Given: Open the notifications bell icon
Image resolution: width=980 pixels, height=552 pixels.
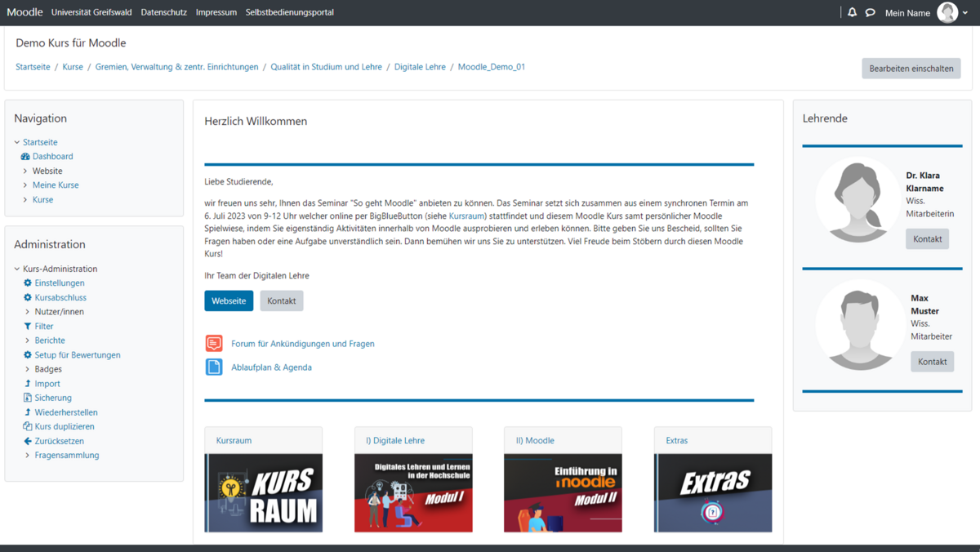Looking at the screenshot, I should point(852,12).
